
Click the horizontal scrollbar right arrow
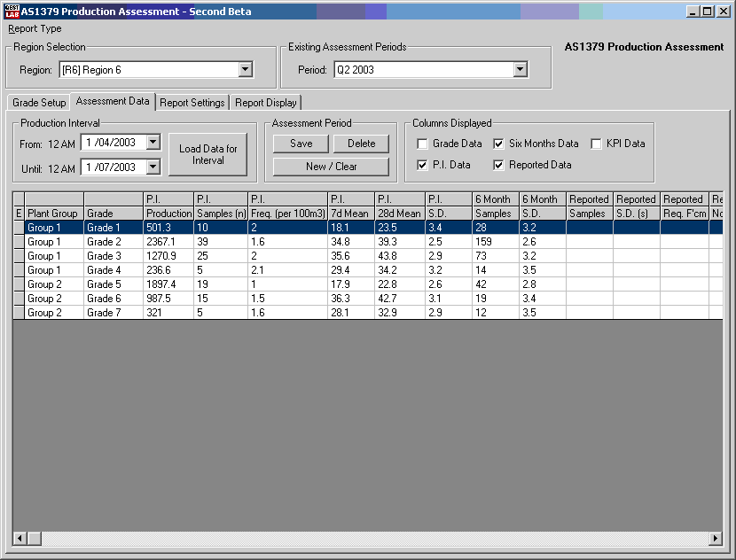click(x=716, y=538)
